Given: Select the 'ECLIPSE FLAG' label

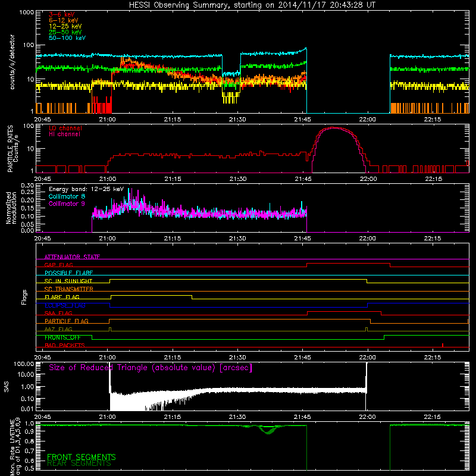Looking at the screenshot, I should (65, 305).
